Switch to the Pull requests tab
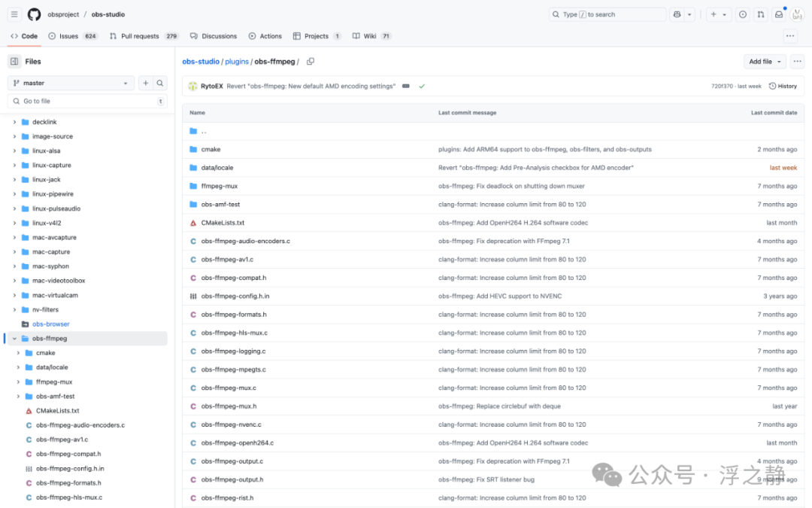 pos(144,36)
